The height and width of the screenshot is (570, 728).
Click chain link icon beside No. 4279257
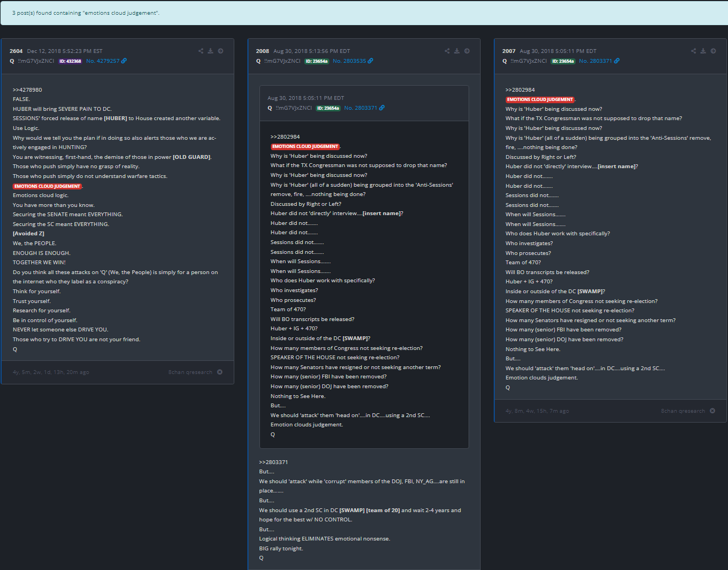point(124,61)
